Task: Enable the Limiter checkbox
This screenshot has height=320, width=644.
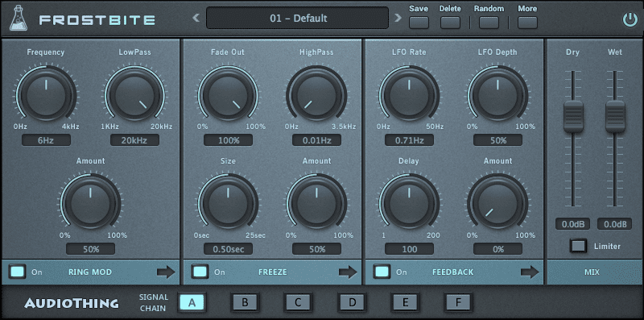Action: click(x=578, y=246)
